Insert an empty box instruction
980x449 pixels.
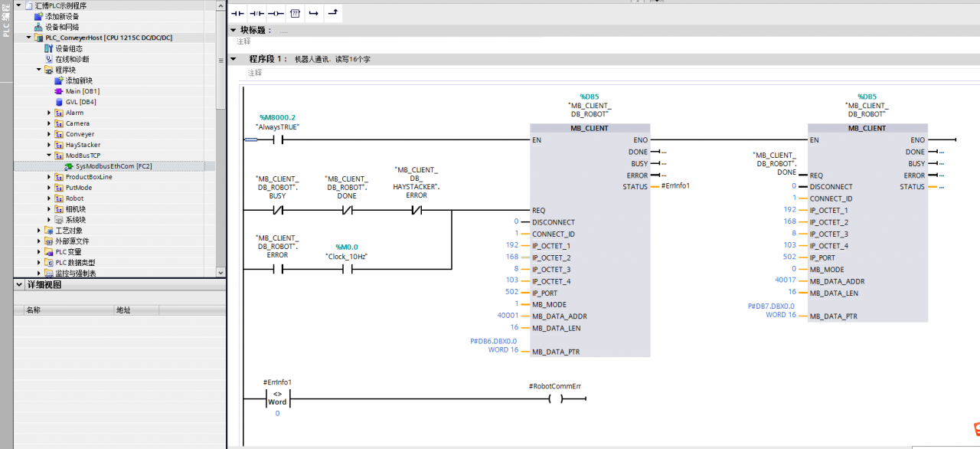[295, 13]
